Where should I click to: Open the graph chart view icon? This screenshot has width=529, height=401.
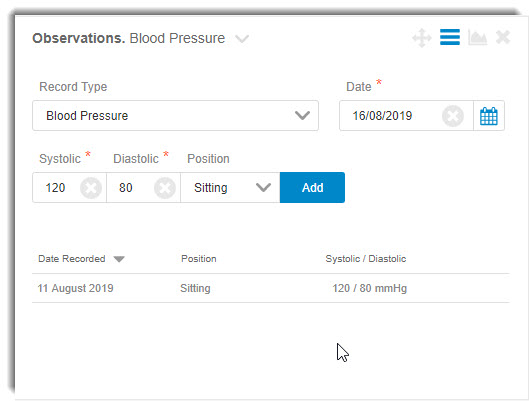477,37
